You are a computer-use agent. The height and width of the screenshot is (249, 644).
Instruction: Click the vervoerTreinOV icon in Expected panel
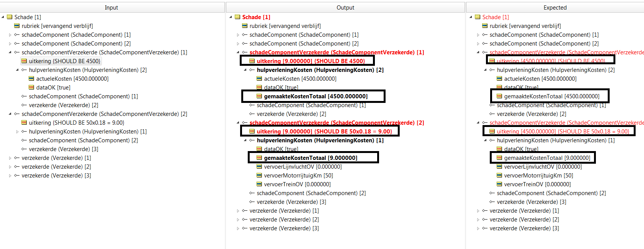pos(499,184)
